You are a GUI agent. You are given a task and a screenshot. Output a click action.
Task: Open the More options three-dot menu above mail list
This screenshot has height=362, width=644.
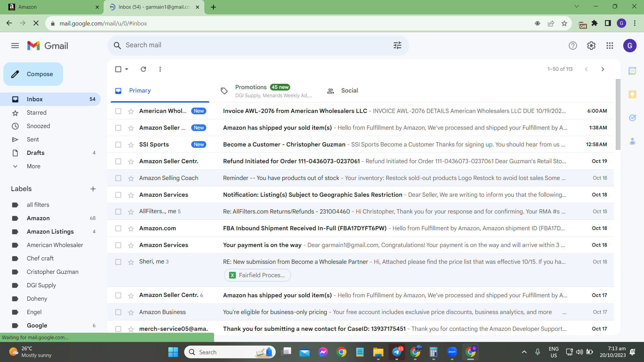point(160,69)
